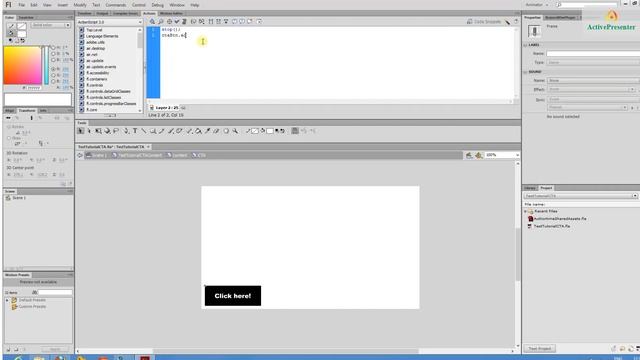The height and width of the screenshot is (360, 640).
Task: Select the Pencil tool
Action: click(162, 131)
